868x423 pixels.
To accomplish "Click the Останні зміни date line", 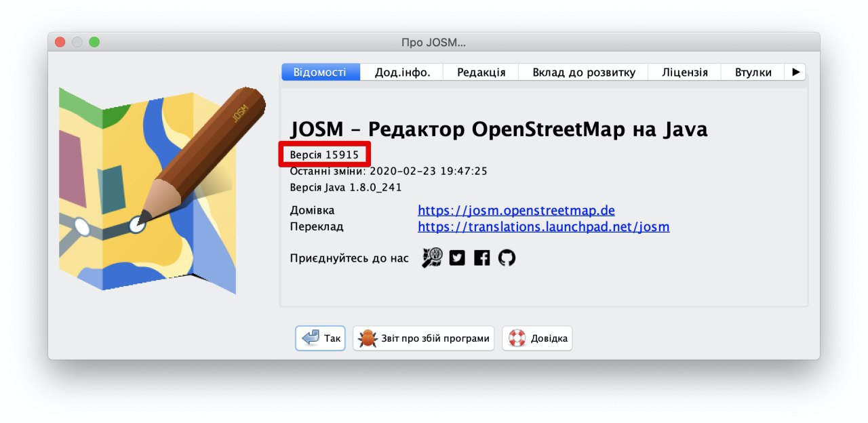I will (389, 172).
